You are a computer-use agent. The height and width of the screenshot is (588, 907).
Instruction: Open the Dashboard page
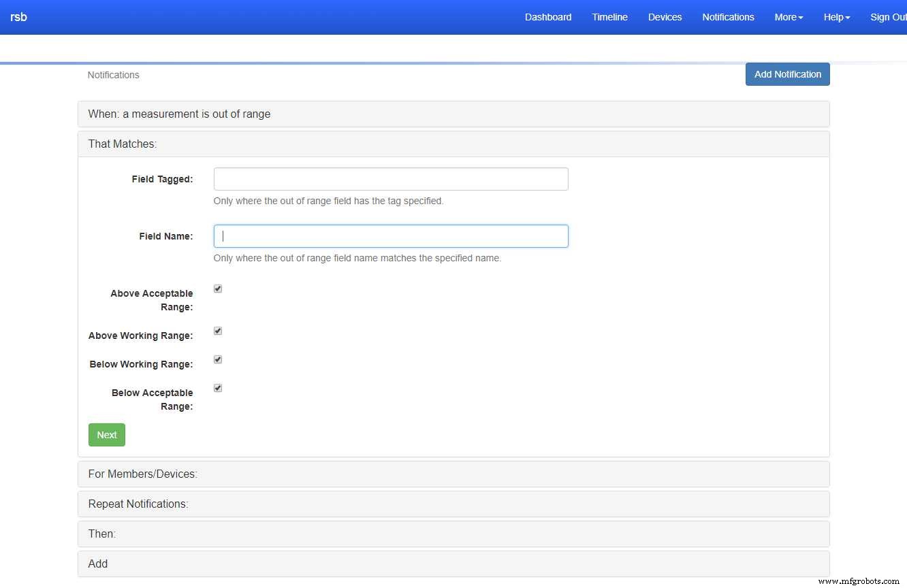547,17
